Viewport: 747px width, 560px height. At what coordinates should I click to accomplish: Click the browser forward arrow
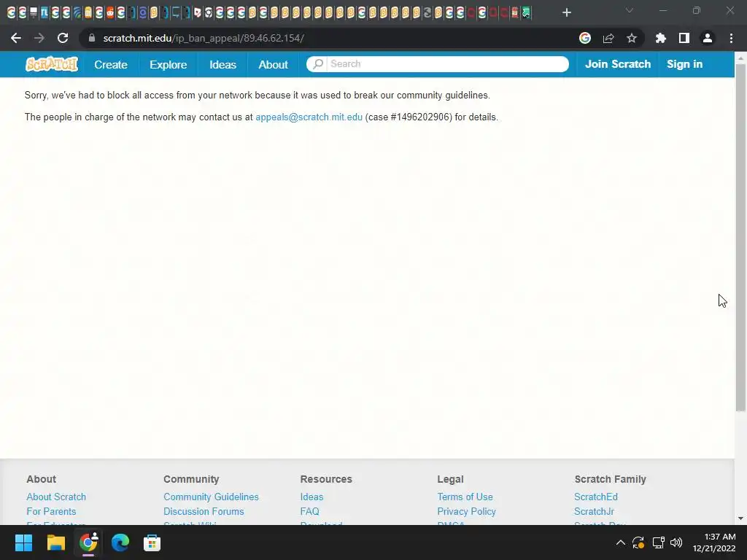pos(39,38)
